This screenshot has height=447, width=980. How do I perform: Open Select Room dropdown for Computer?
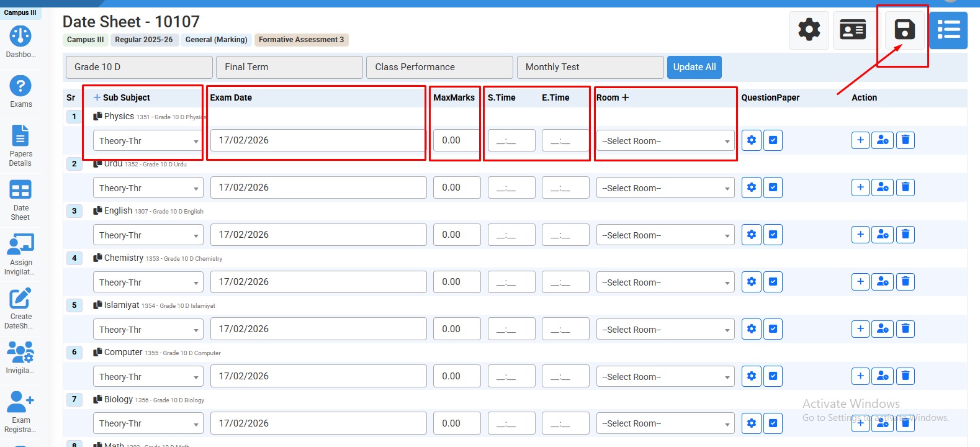click(x=665, y=377)
